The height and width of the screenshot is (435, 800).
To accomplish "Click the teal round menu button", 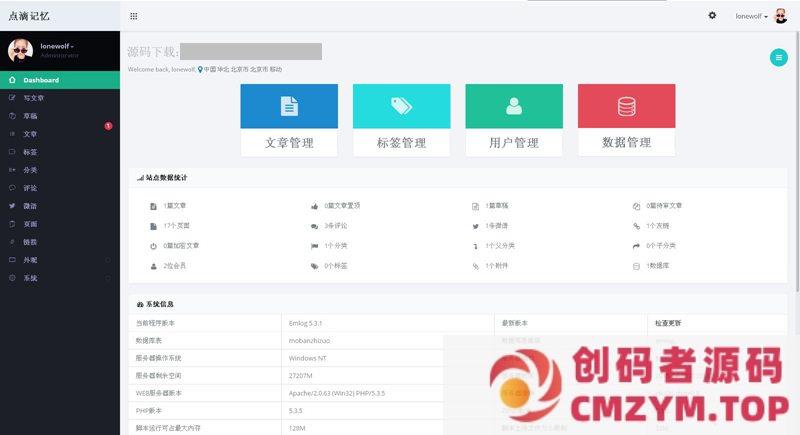I will (x=778, y=58).
